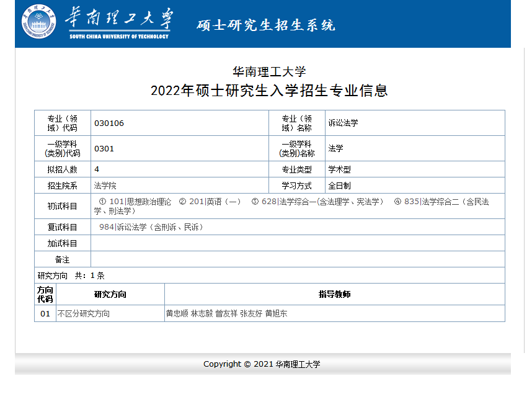Image resolution: width=532 pixels, height=394 pixels.
Task: Click advisor name 林志毅
Action: coord(202,313)
